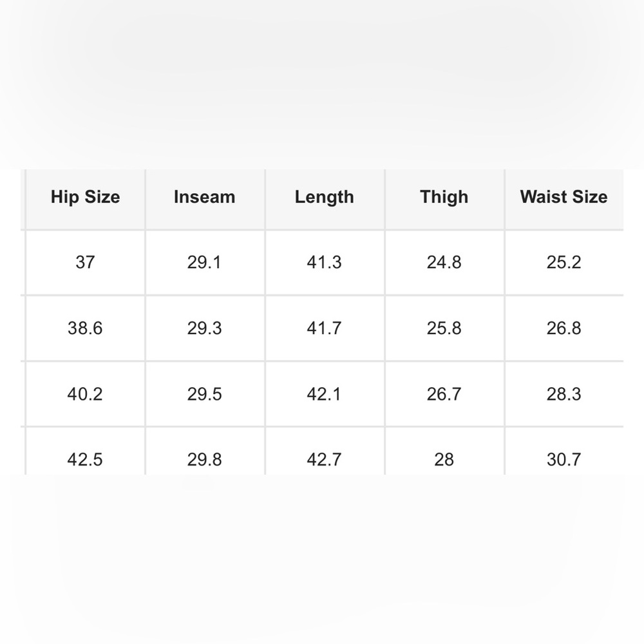Select the thigh cell 24.8
The width and height of the screenshot is (644, 644).
coord(444,263)
